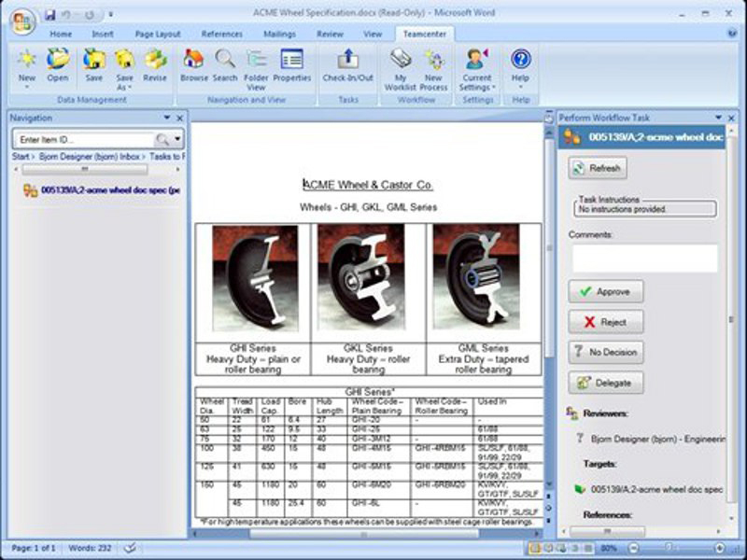Viewport: 747px width, 560px height.
Task: Click the Approve button
Action: point(605,291)
